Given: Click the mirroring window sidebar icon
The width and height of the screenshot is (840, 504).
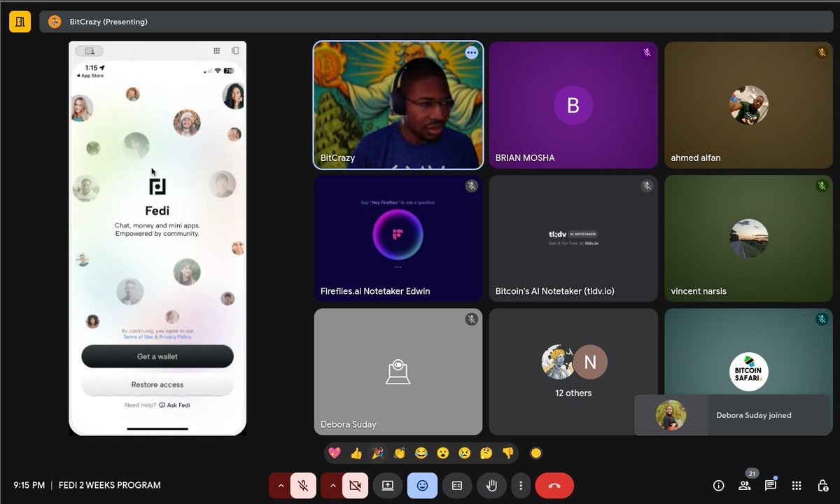Looking at the screenshot, I should click(x=235, y=50).
